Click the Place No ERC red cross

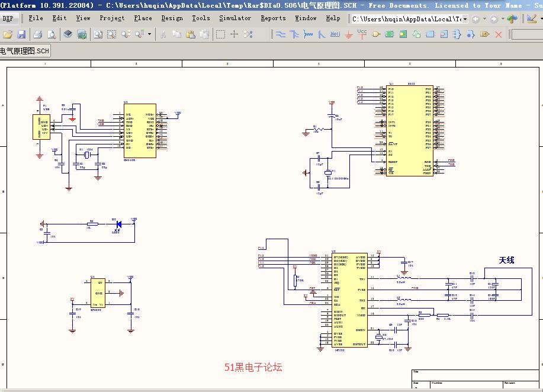coord(498,34)
